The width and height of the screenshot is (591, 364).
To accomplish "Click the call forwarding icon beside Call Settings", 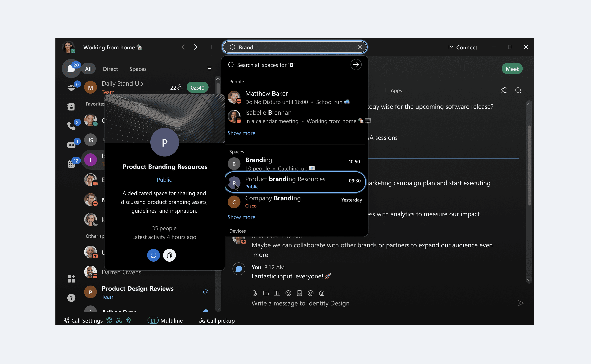I will (109, 320).
